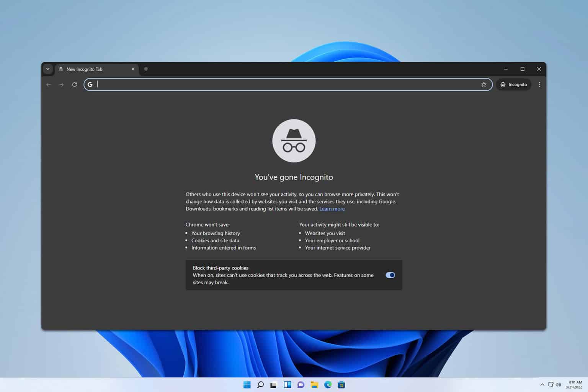588x392 pixels.
Task: Click 'Cookies and site data' list item
Action: coord(215,240)
